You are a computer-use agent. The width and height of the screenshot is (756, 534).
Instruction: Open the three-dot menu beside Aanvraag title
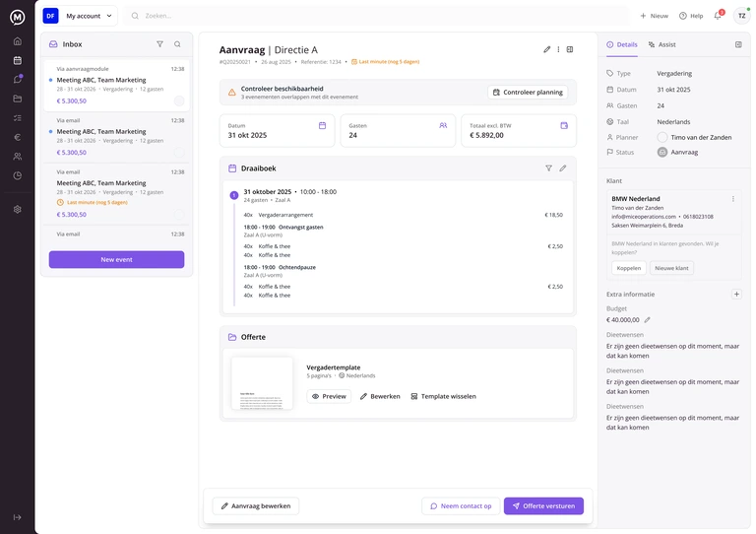point(558,49)
